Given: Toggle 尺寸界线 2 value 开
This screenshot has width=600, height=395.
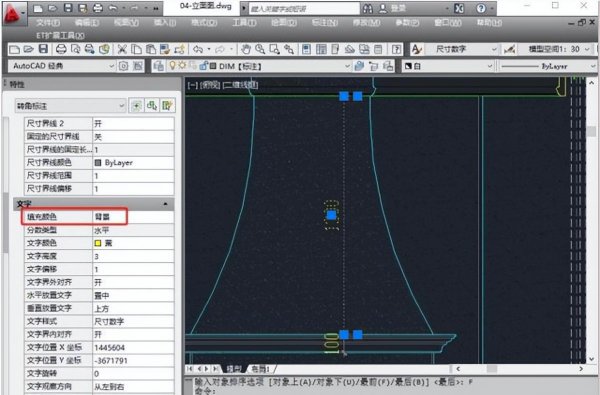Looking at the screenshot, I should pos(133,124).
